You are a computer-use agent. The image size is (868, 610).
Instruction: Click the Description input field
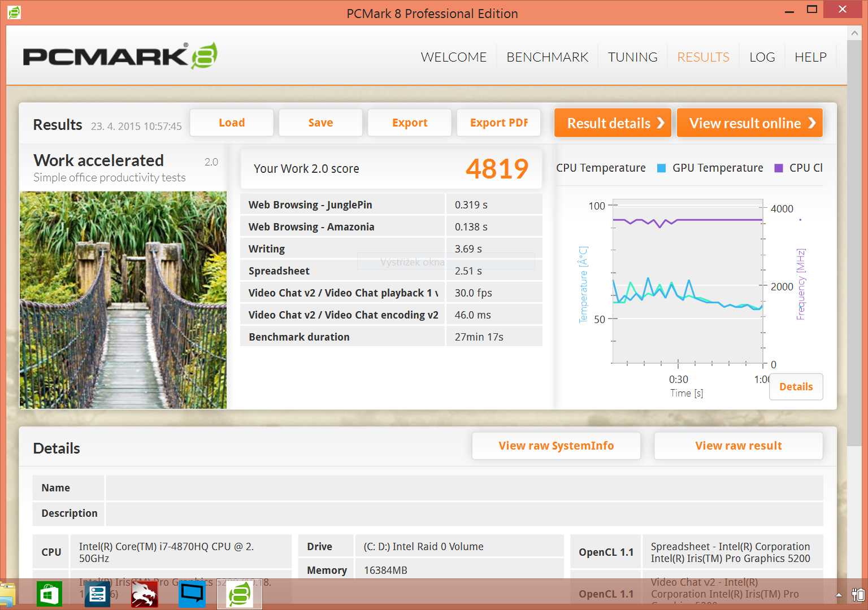tap(465, 513)
